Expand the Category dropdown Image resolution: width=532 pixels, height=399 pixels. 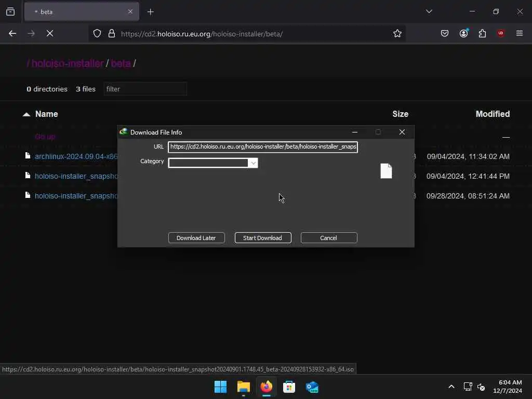[x=253, y=163]
